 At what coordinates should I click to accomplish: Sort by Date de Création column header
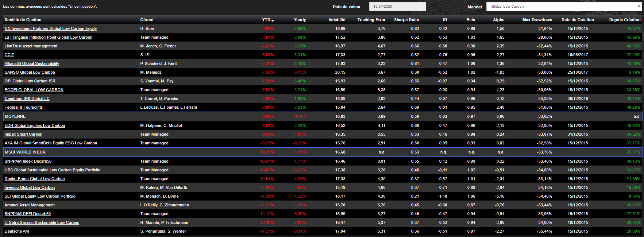(x=578, y=20)
